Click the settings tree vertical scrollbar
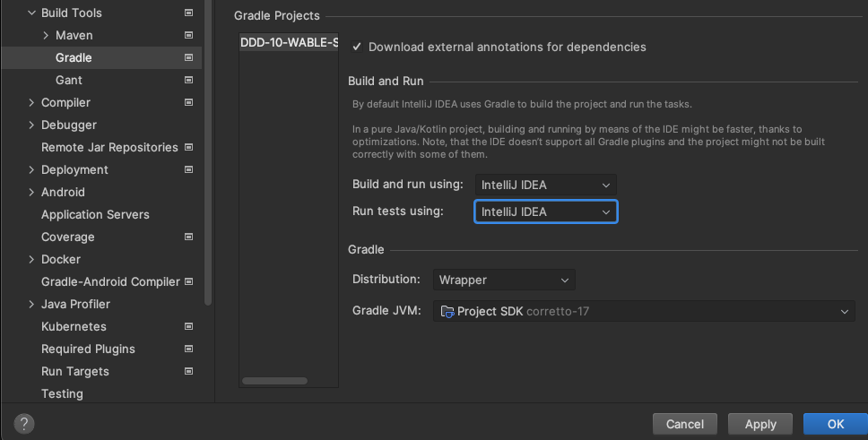This screenshot has width=868, height=440. [x=208, y=152]
